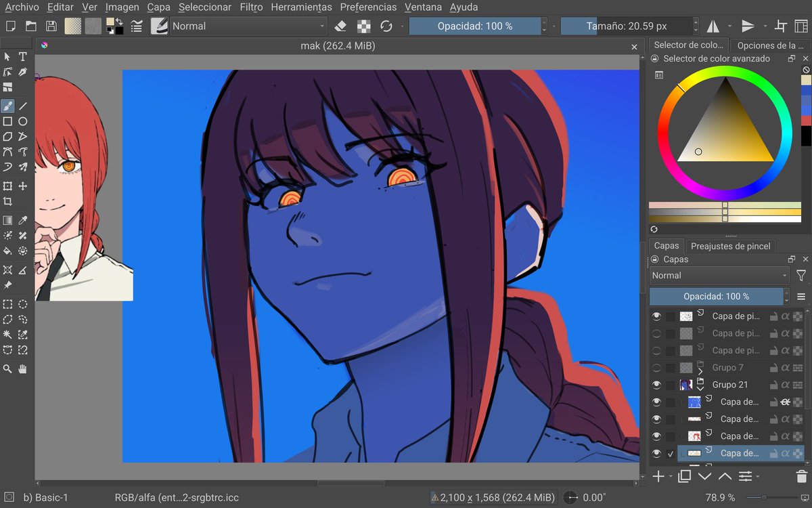This screenshot has width=812, height=508.
Task: Select the Reference Images pin tool
Action: 7,285
